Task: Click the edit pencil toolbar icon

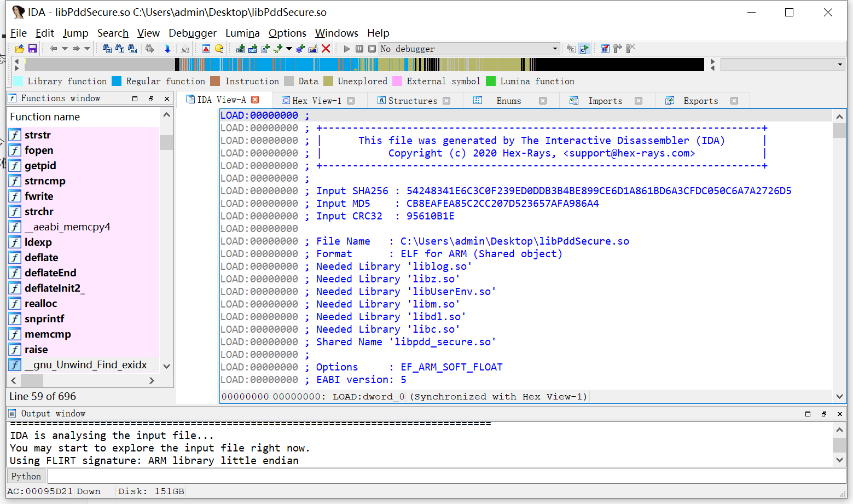Action: click(313, 49)
